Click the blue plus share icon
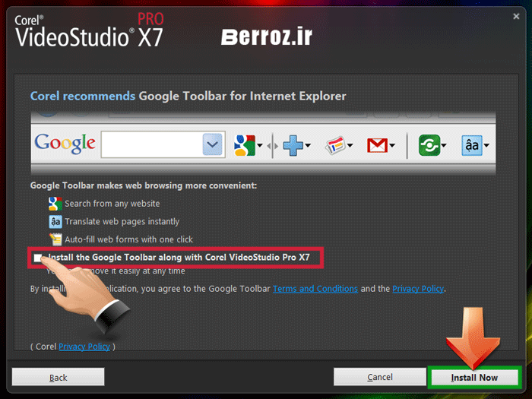532x399 pixels. tap(293, 145)
